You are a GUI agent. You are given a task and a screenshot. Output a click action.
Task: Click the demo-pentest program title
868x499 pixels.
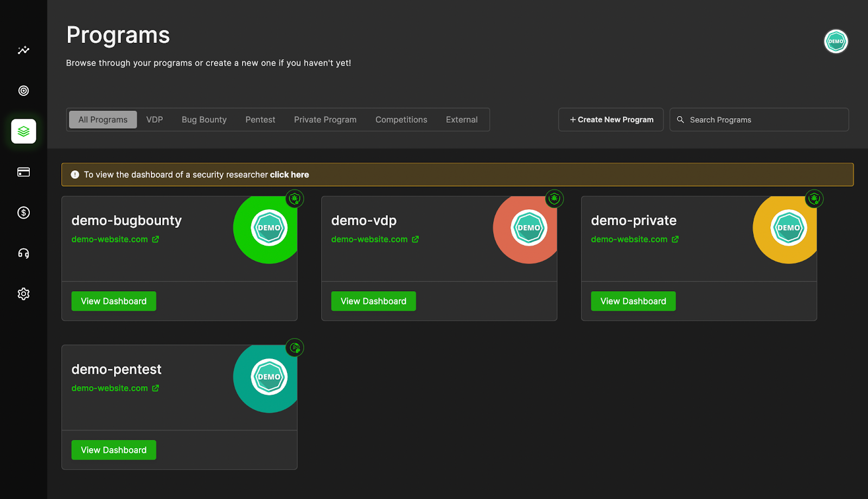pos(117,369)
